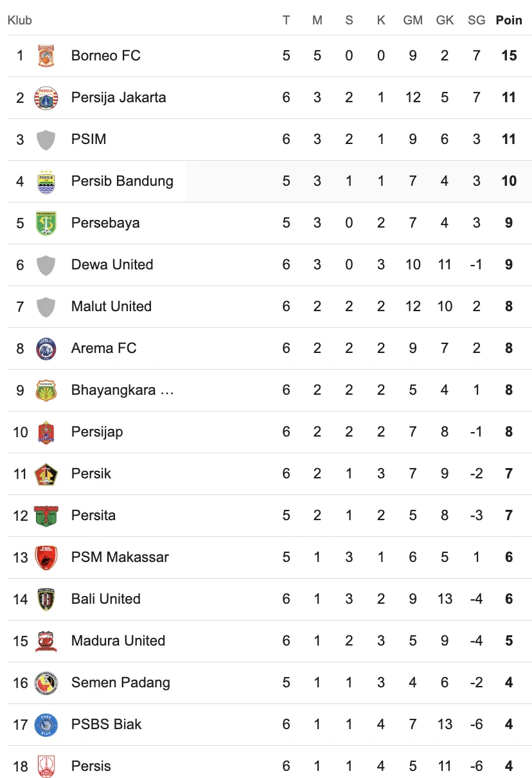
Task: Click the PSBS Biak blue logo
Action: click(x=46, y=725)
